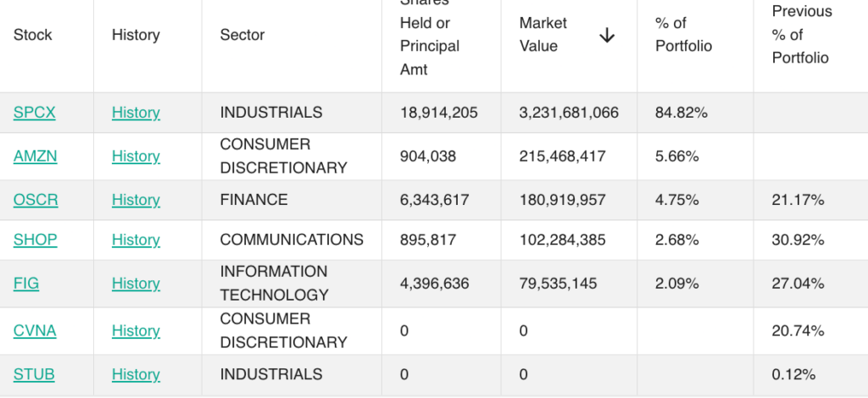The height and width of the screenshot is (398, 868).
Task: Select shares held value 18,914,205
Action: click(439, 113)
